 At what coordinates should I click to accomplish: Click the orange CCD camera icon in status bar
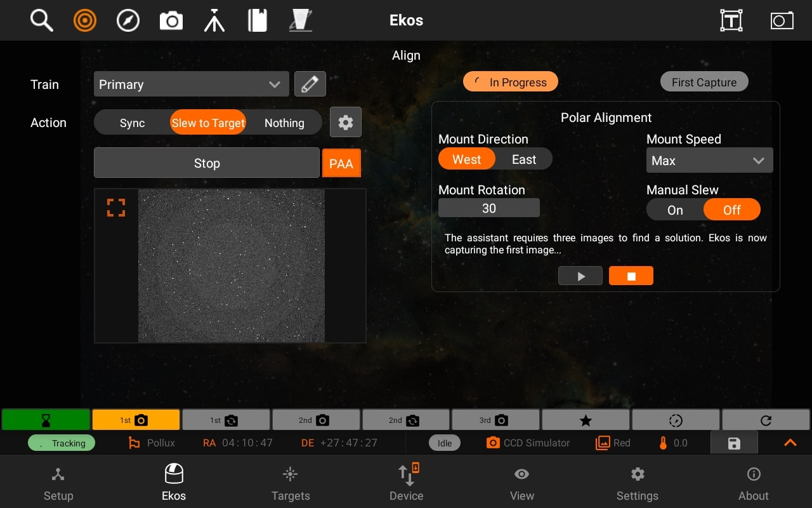coord(493,443)
